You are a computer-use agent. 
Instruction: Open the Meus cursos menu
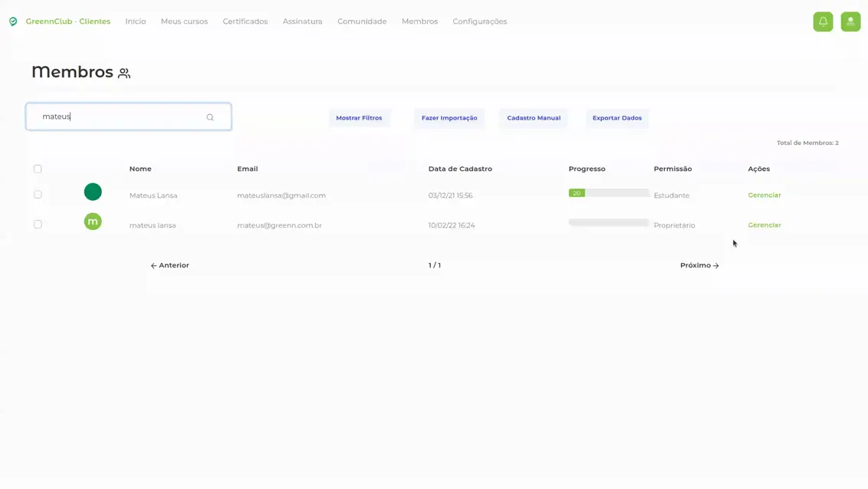click(x=184, y=21)
